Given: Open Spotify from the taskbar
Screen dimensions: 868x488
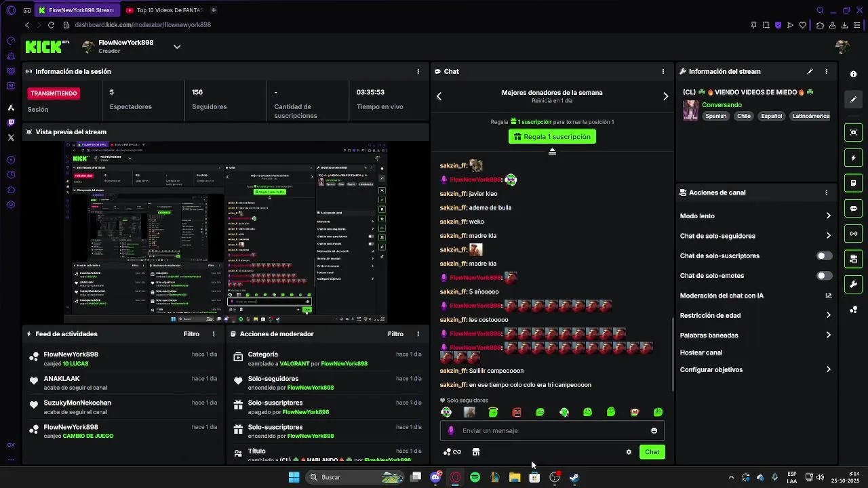Looking at the screenshot, I should coord(475,477).
